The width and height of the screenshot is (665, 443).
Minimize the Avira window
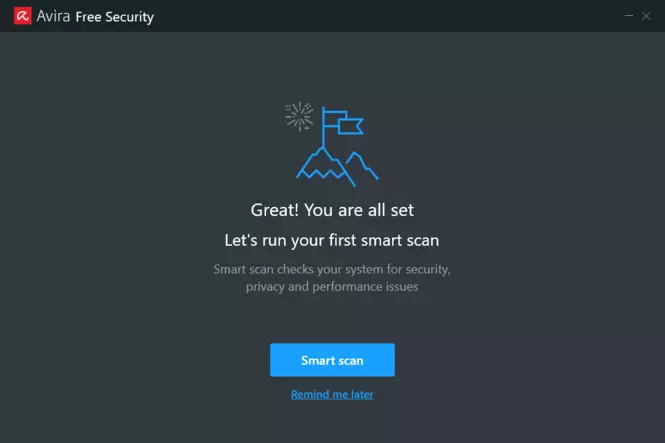tap(629, 16)
